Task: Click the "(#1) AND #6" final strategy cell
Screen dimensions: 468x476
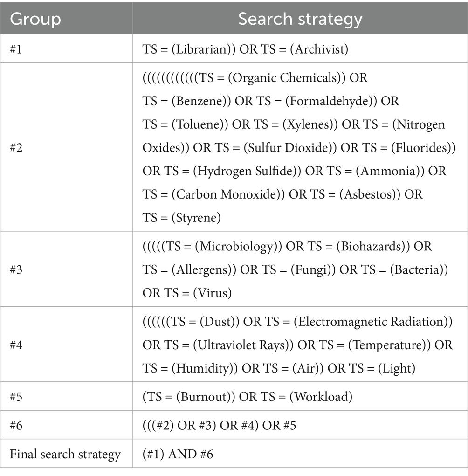Action: click(x=178, y=454)
